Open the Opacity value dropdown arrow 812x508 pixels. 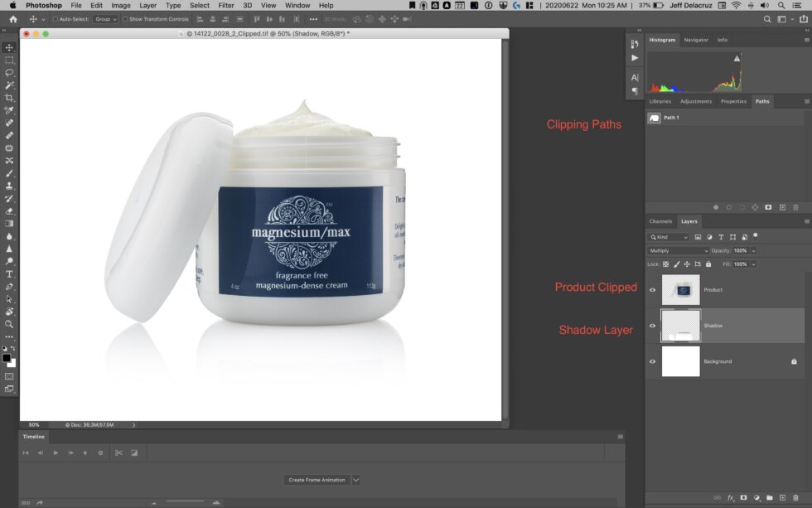tap(753, 250)
